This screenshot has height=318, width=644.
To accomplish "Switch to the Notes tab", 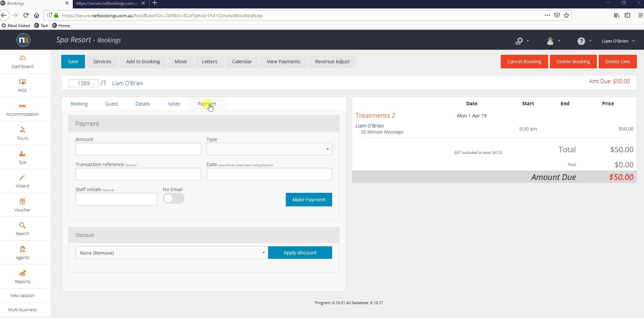I will point(174,104).
